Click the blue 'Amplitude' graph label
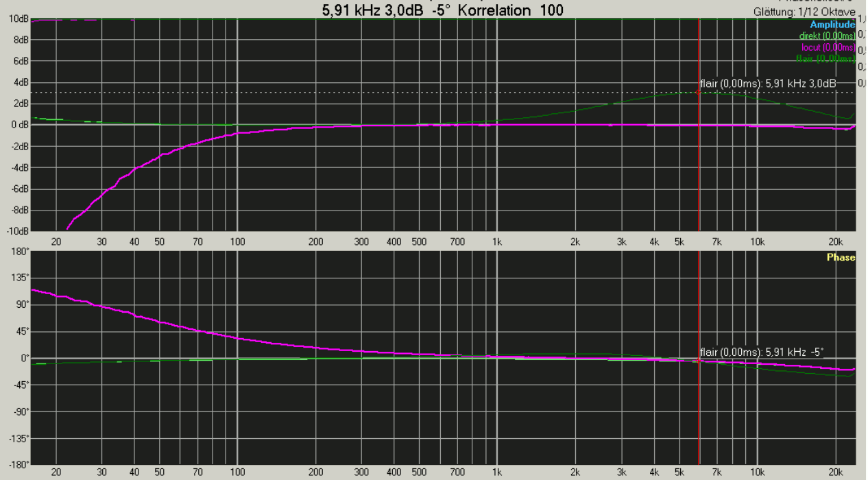 832,25
